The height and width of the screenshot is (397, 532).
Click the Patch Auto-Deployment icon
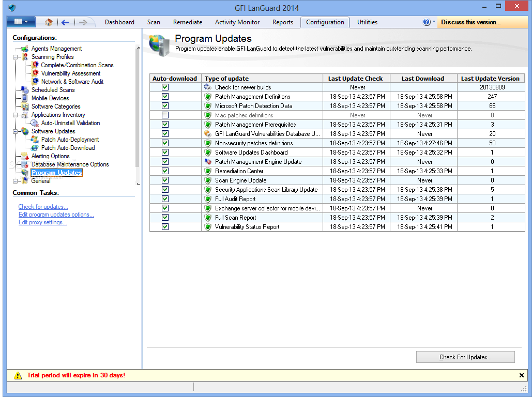pos(35,140)
